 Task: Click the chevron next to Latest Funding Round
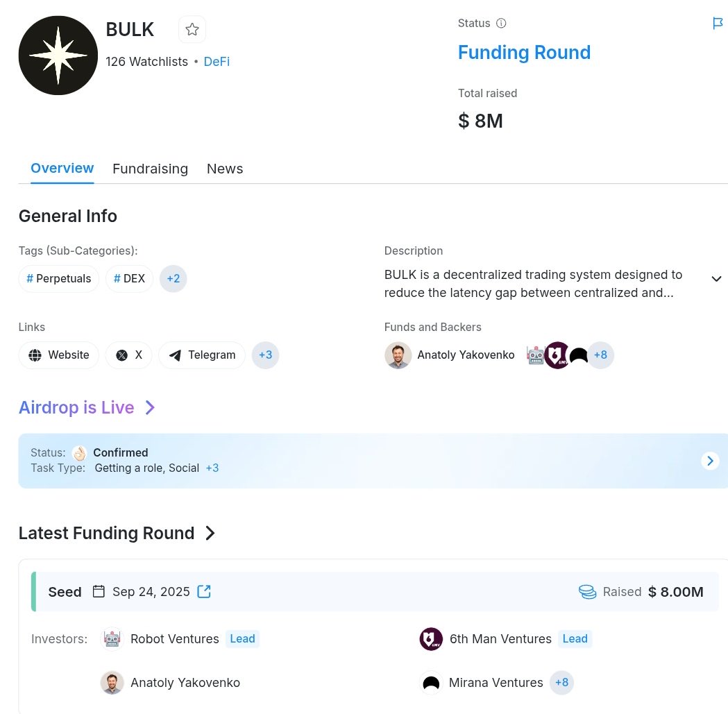click(210, 533)
